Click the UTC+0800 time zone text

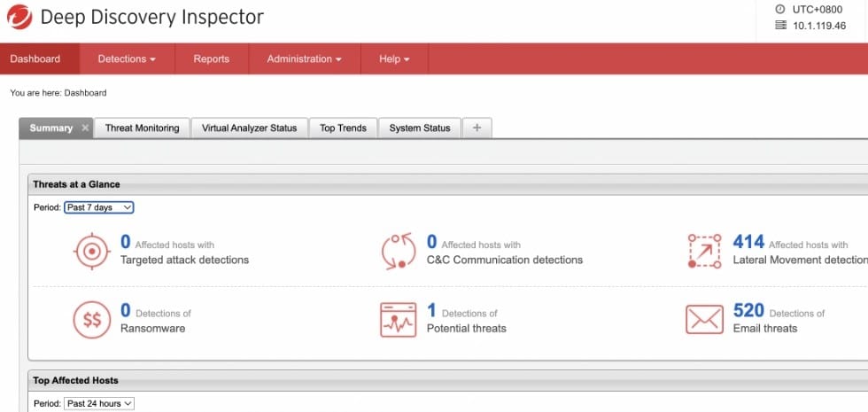(x=817, y=10)
